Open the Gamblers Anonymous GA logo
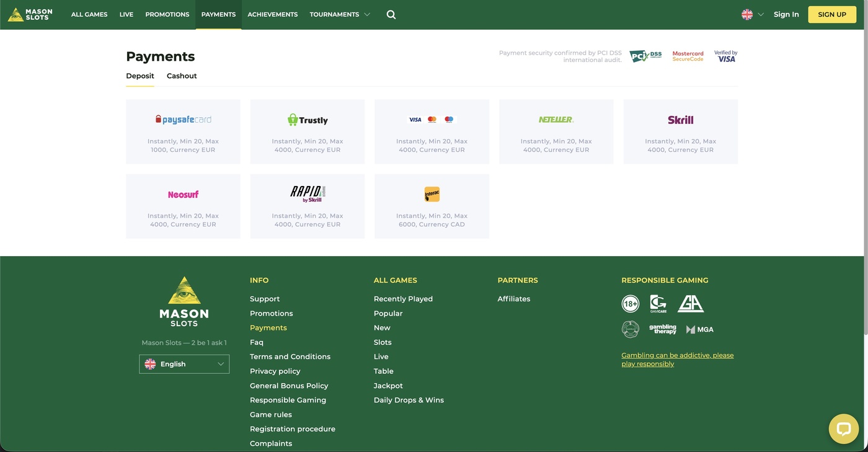Screen dimensions: 868x452 [x=691, y=304]
